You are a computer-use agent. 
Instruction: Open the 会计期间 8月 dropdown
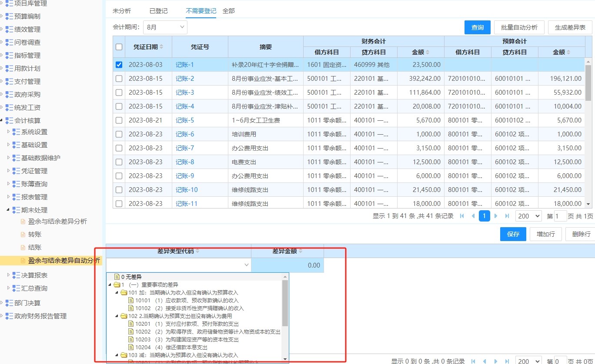165,27
